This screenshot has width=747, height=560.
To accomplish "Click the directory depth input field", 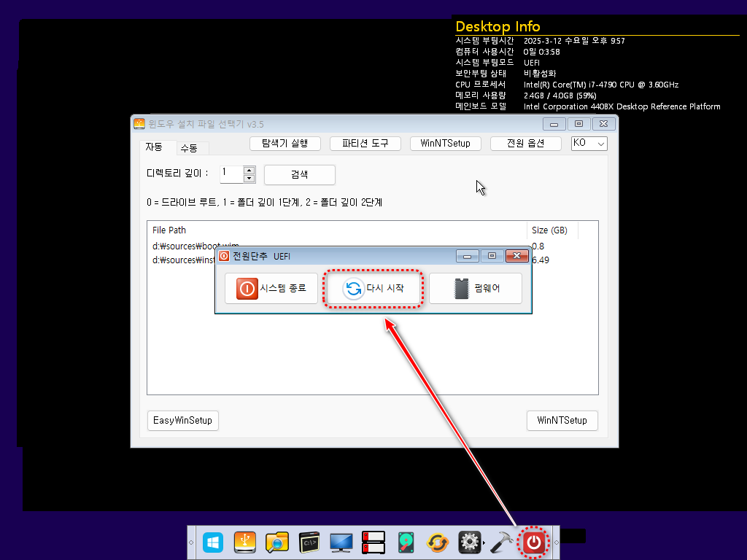I will click(231, 174).
